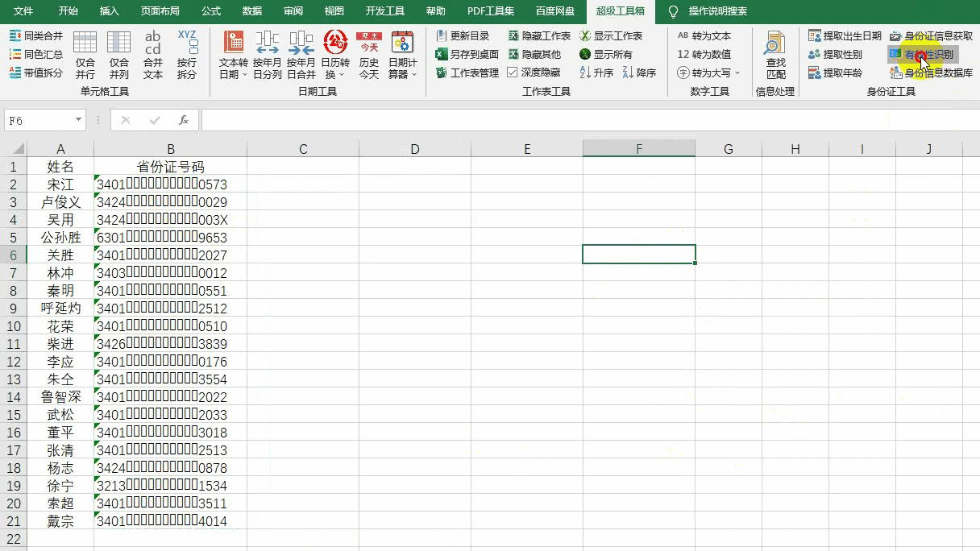This screenshot has width=980, height=551.
Task: Click 显示工作表 show worksheet
Action: 611,36
